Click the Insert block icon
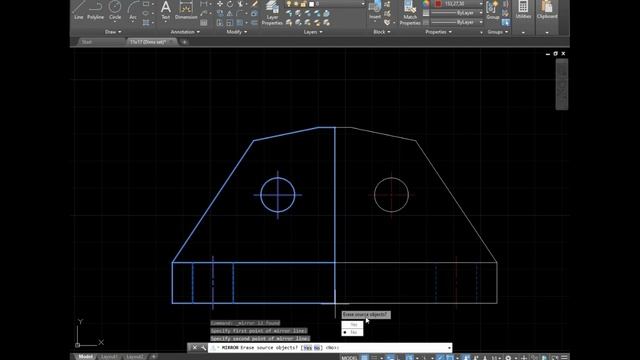640x360 pixels. point(375,10)
